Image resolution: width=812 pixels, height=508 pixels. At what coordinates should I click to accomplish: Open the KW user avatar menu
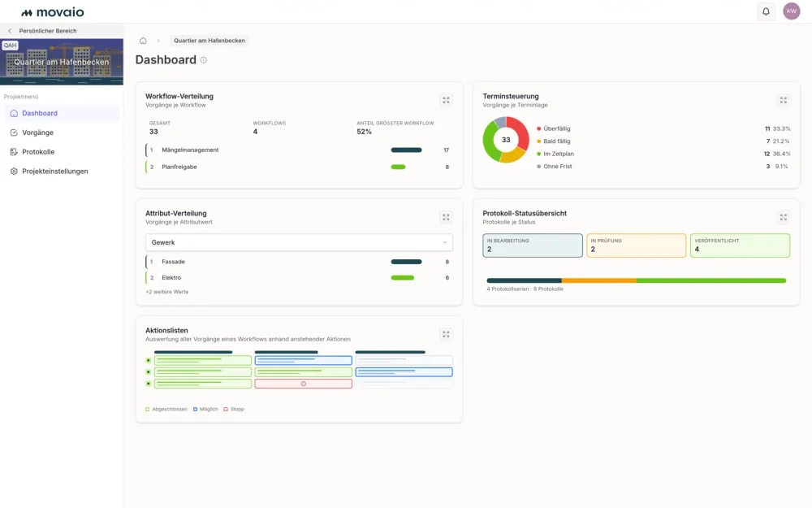tap(791, 11)
